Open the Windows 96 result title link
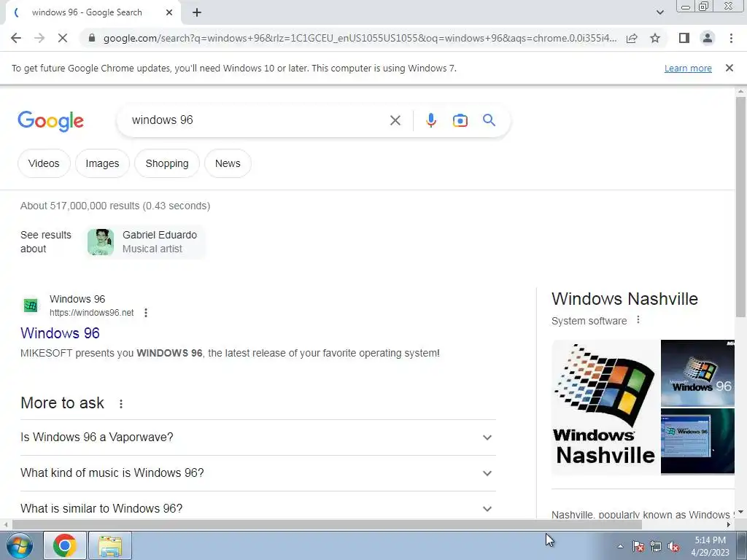This screenshot has height=560, width=747. click(60, 332)
